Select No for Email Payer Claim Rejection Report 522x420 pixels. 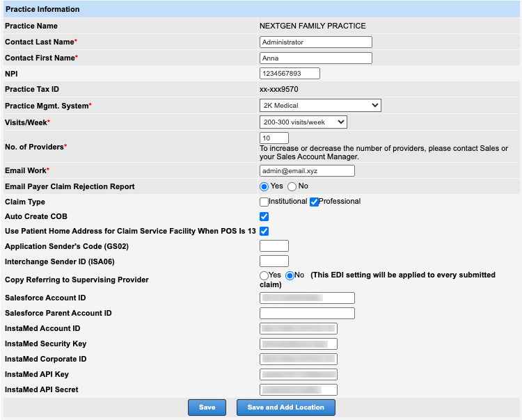292,186
